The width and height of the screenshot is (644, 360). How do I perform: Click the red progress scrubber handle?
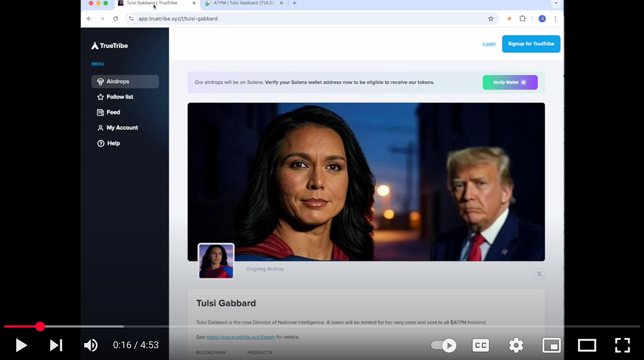click(40, 326)
